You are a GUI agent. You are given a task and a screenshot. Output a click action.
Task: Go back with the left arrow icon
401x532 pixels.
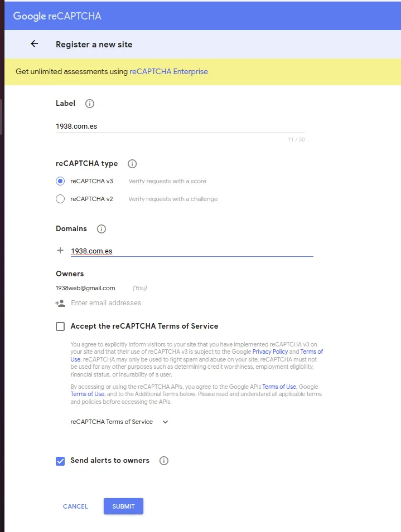tap(34, 44)
